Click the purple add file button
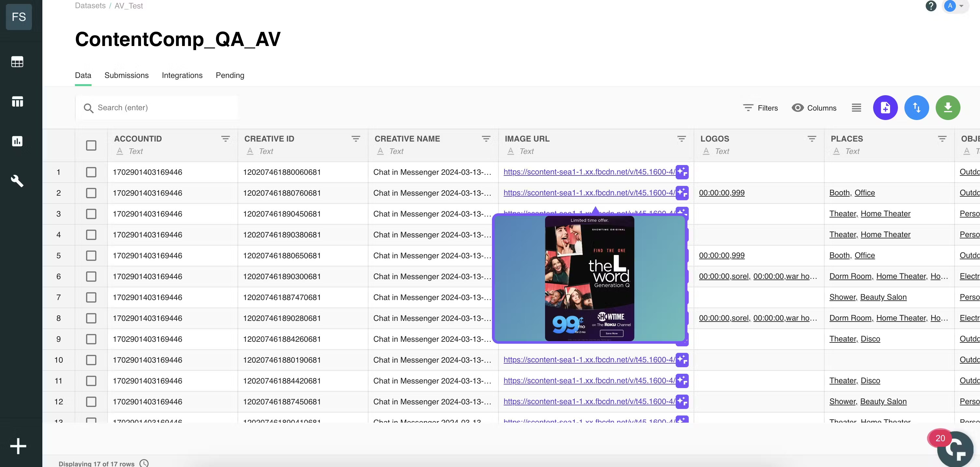This screenshot has width=980, height=467. tap(885, 108)
